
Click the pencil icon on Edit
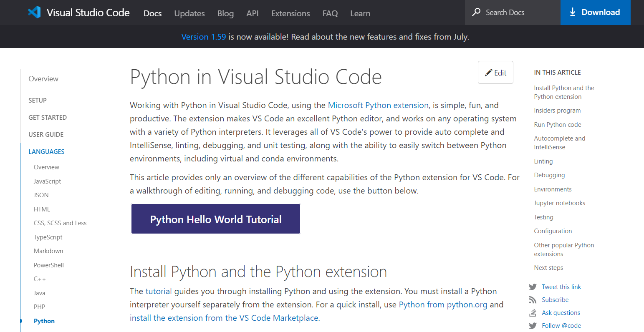pyautogui.click(x=488, y=73)
